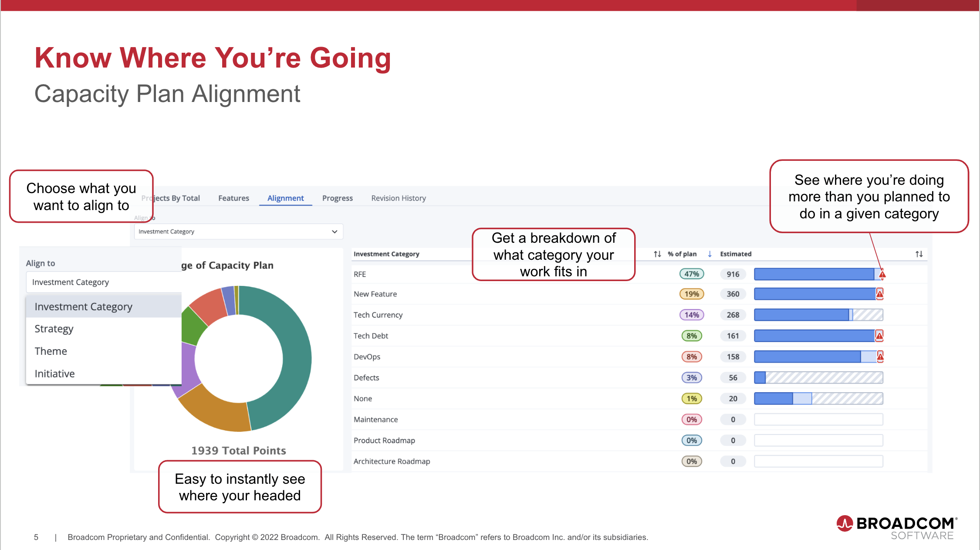Select the Architecture Roadmap row label
980x550 pixels.
click(392, 461)
